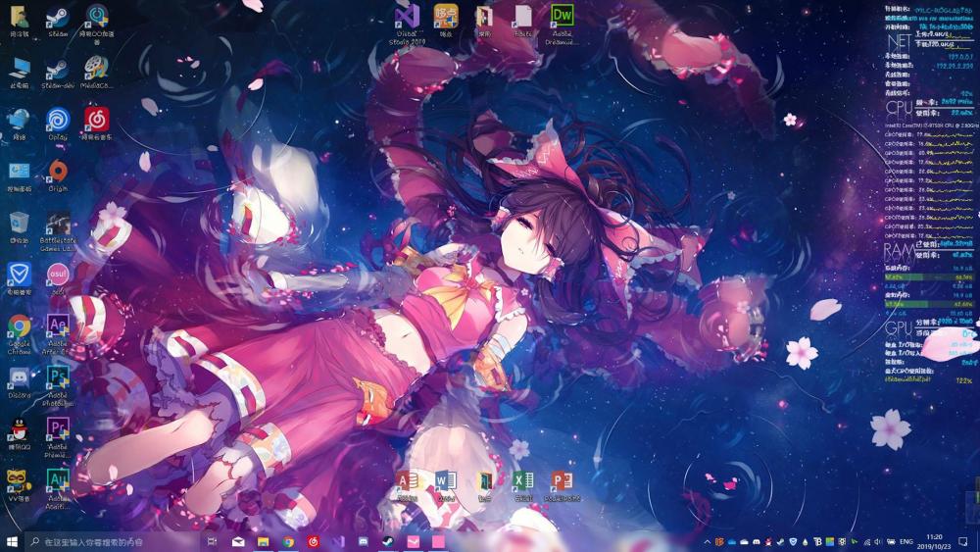Open the volume speaker tray icon
The width and height of the screenshot is (980, 552).
877,542
